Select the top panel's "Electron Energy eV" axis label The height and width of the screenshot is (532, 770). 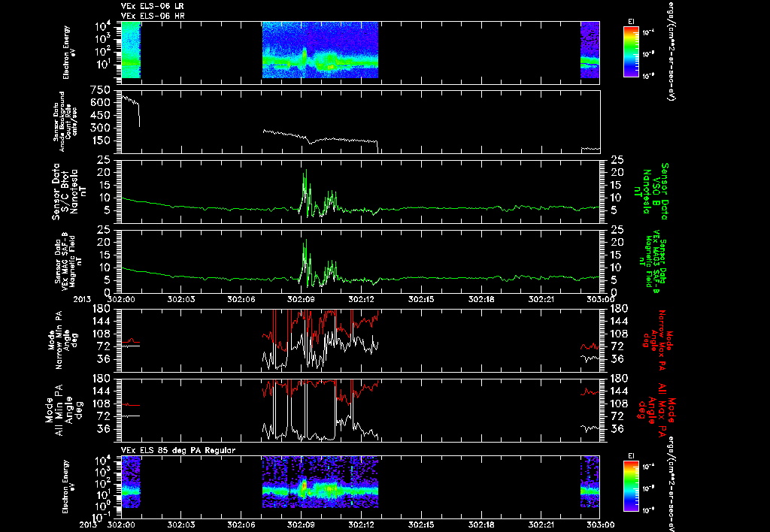click(69, 52)
